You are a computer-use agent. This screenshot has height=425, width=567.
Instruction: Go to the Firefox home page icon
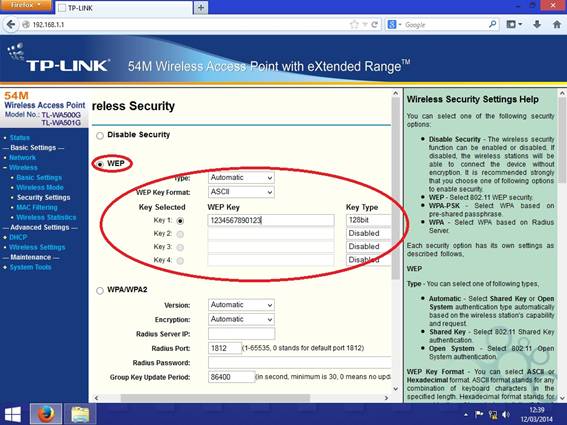557,25
